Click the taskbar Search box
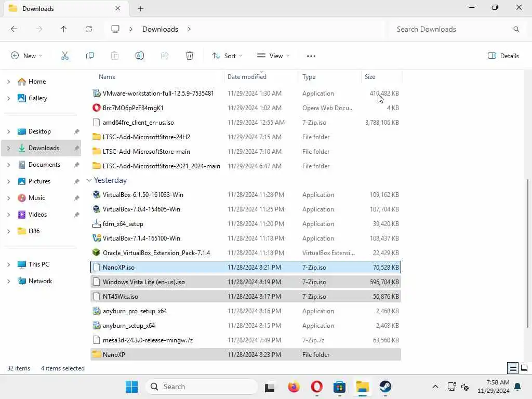532x399 pixels. point(202,387)
